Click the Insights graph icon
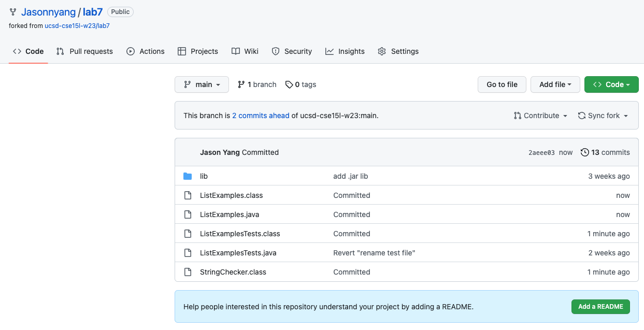 pyautogui.click(x=330, y=51)
